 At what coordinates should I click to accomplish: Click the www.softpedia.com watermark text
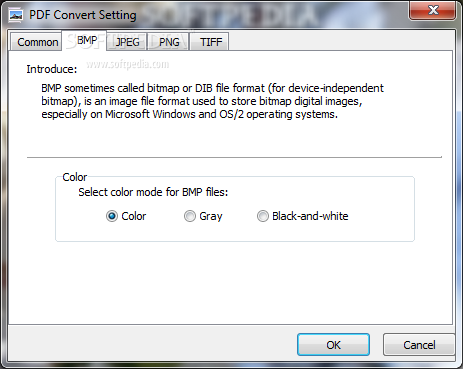(128, 64)
